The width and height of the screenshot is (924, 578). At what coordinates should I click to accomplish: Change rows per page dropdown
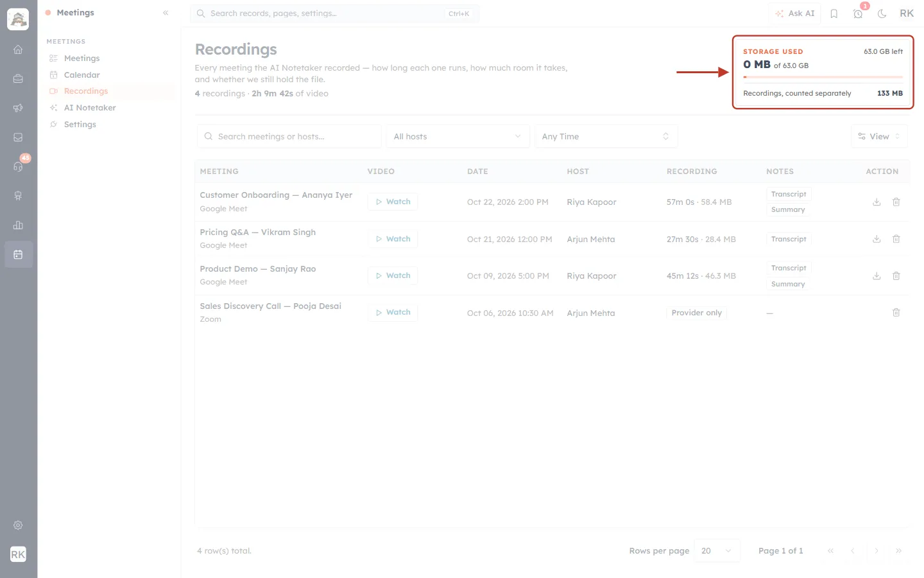coord(717,551)
